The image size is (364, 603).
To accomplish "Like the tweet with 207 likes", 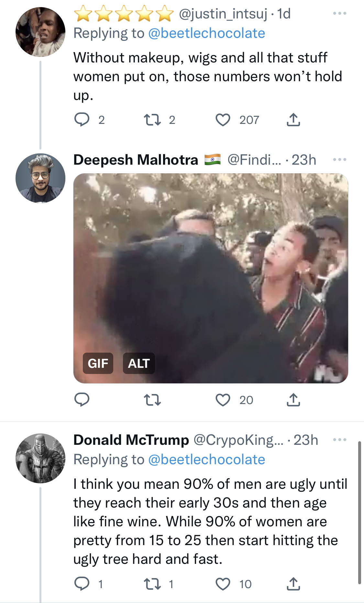I will [223, 120].
